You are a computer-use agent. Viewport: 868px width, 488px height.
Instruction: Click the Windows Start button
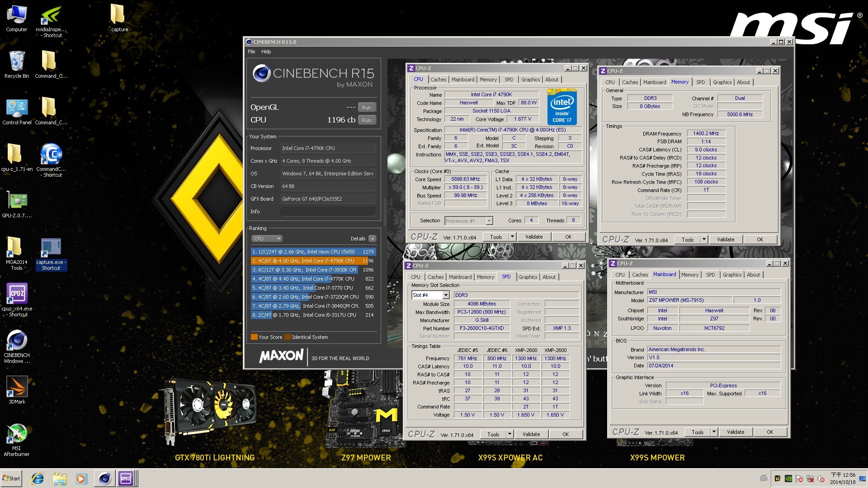tap(12, 479)
